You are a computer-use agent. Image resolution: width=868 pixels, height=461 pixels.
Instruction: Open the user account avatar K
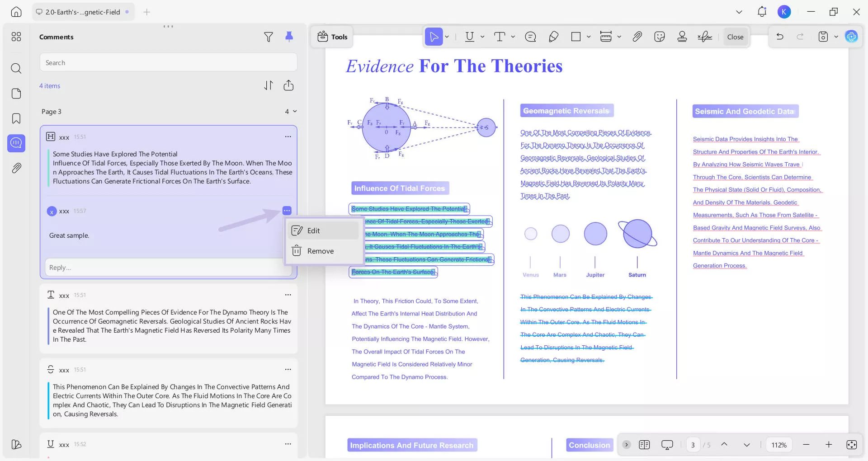(784, 12)
